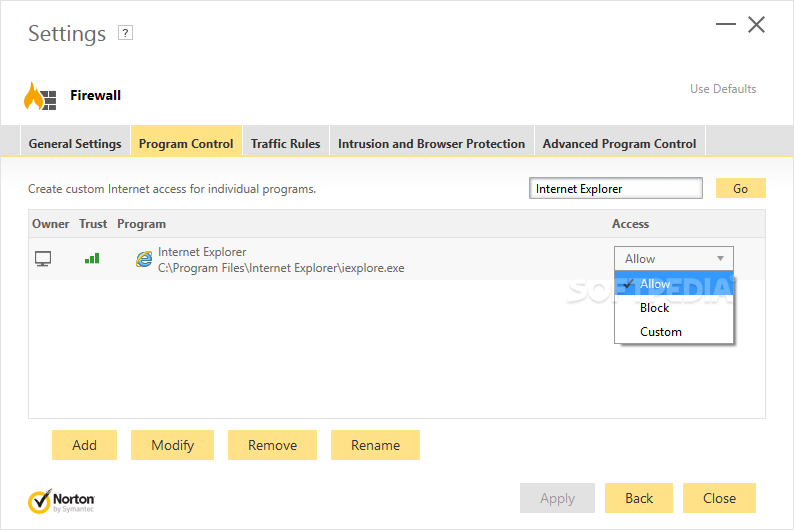
Task: Expand the Access dropdown showing Allow
Action: (673, 259)
